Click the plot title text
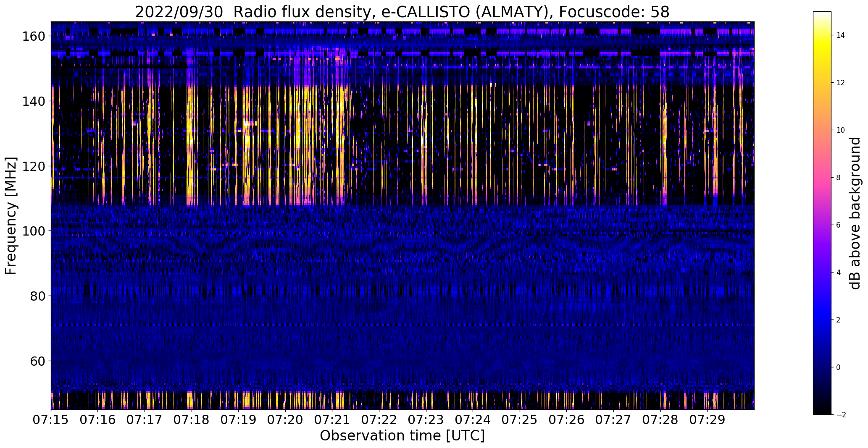Viewport: 868px width, 448px height. [402, 12]
